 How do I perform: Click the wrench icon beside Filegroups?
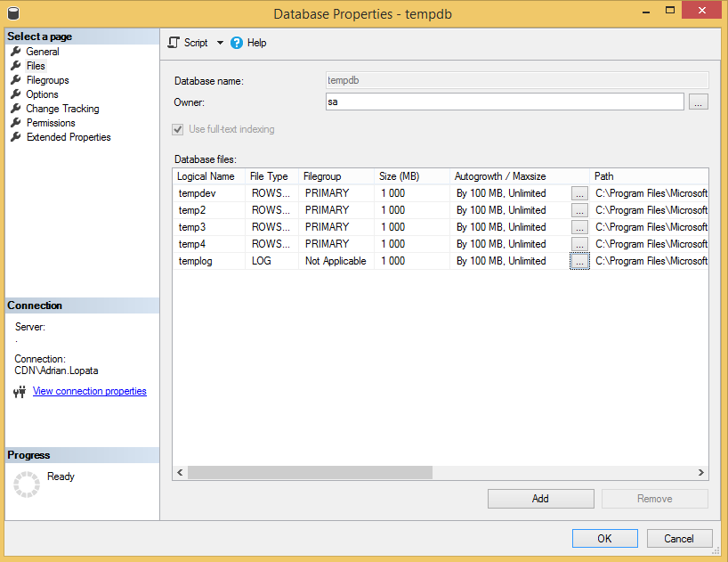[16, 80]
